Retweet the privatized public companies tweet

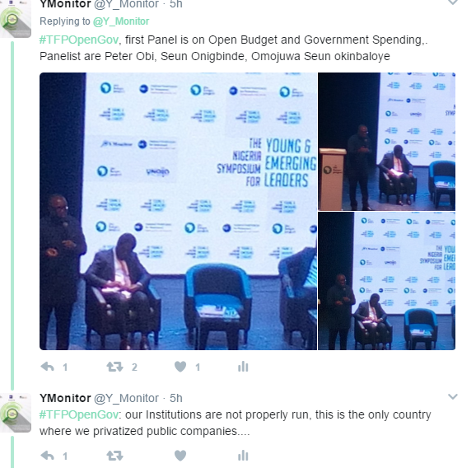click(114, 456)
